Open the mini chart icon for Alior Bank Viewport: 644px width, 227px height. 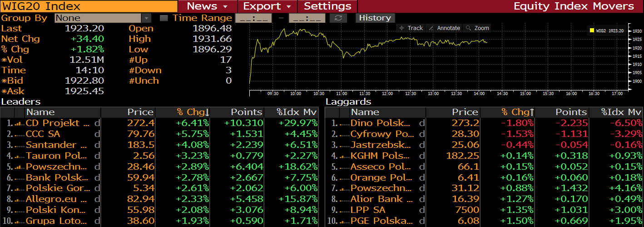(x=344, y=199)
